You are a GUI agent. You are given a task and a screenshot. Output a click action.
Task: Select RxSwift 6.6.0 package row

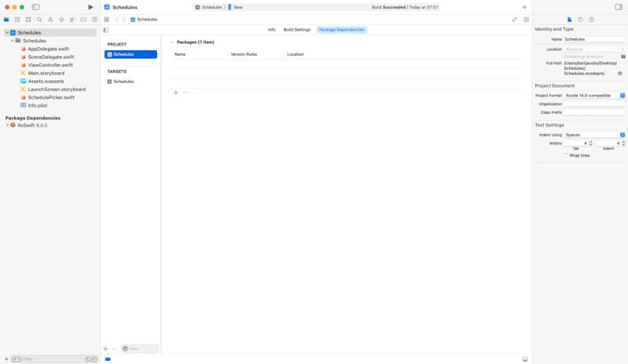point(32,126)
